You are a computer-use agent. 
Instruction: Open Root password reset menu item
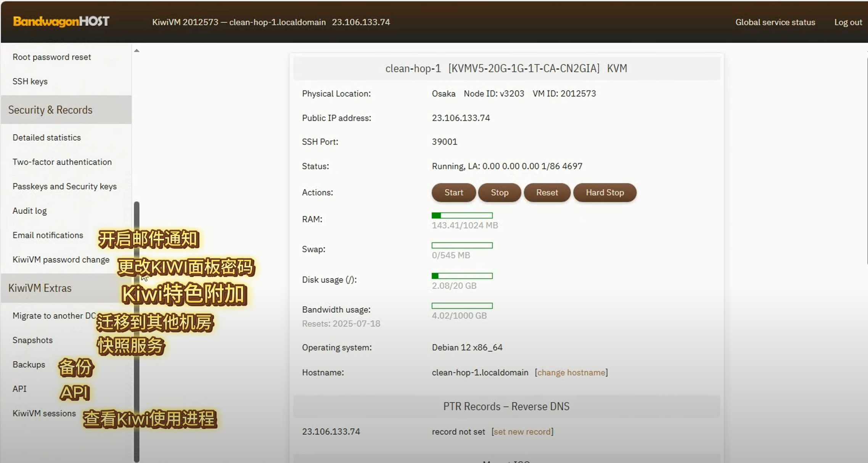click(52, 57)
